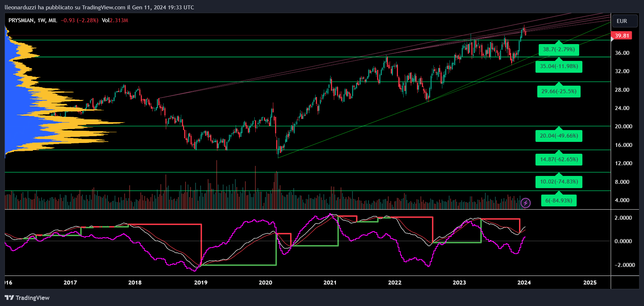The width and height of the screenshot is (644, 306).
Task: Click the 2021 label on time axis
Action: 330,282
